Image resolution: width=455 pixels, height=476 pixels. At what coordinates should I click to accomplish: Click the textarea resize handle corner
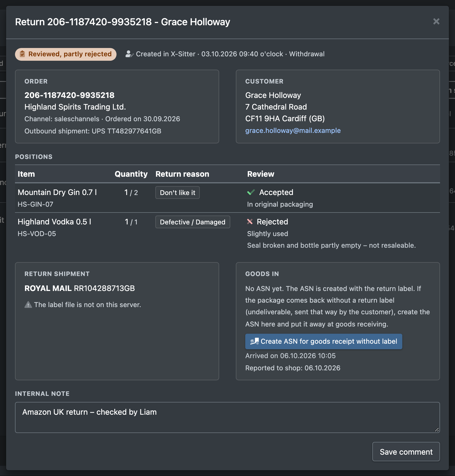pos(437,430)
